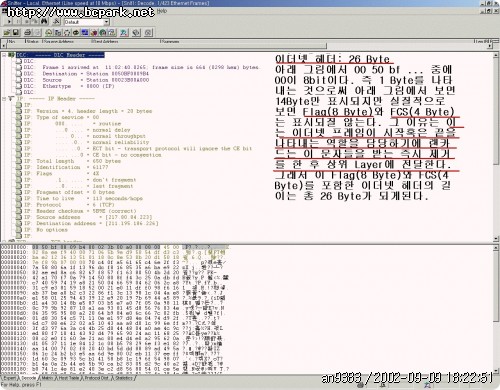Click the decode pane scroll-down arrow
The width and height of the screenshot is (500, 390).
tap(496, 239)
